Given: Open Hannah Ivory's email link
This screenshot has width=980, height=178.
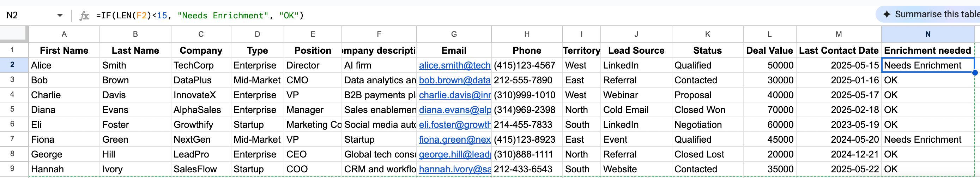Looking at the screenshot, I should point(454,169).
